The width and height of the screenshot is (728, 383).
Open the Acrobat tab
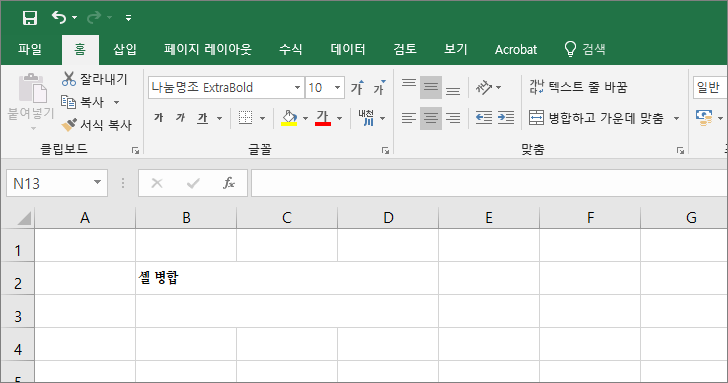(516, 49)
